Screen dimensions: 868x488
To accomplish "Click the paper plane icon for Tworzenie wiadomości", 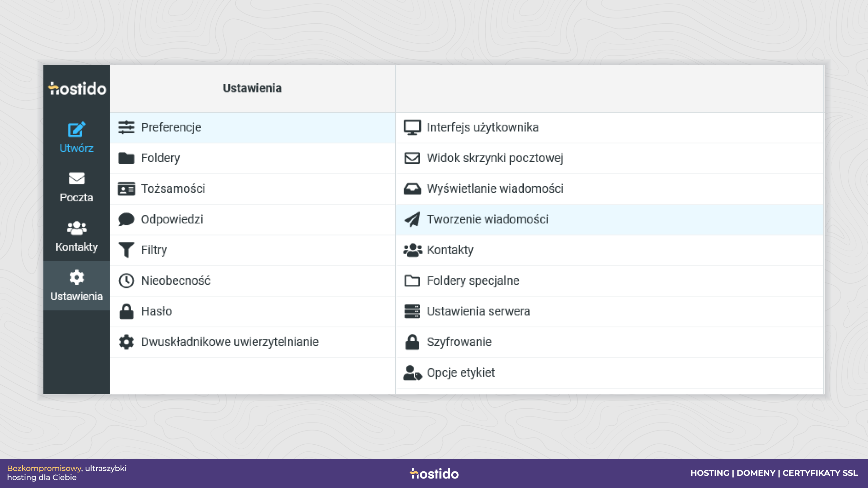I will (412, 219).
